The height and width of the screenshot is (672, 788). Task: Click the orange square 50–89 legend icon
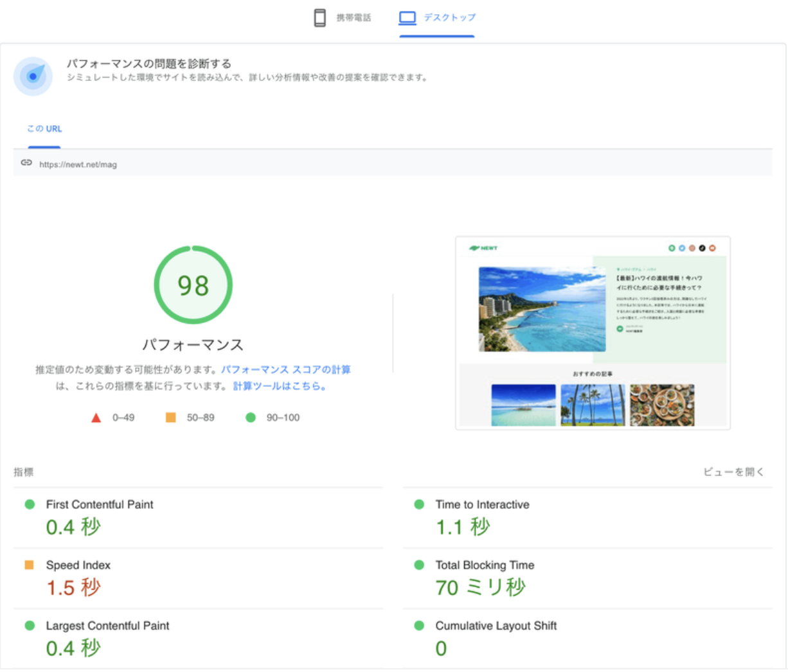point(170,418)
